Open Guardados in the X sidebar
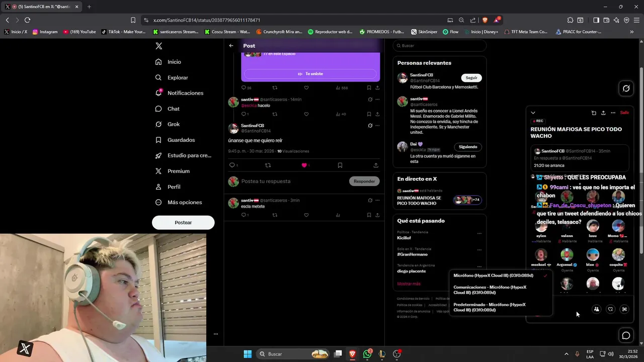Image resolution: width=644 pixels, height=362 pixels. [x=175, y=140]
